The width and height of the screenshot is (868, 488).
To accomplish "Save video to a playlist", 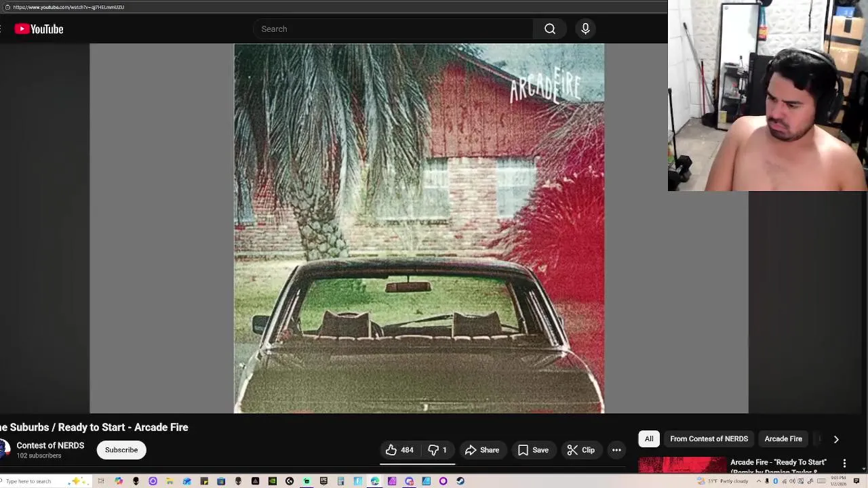I will click(533, 450).
